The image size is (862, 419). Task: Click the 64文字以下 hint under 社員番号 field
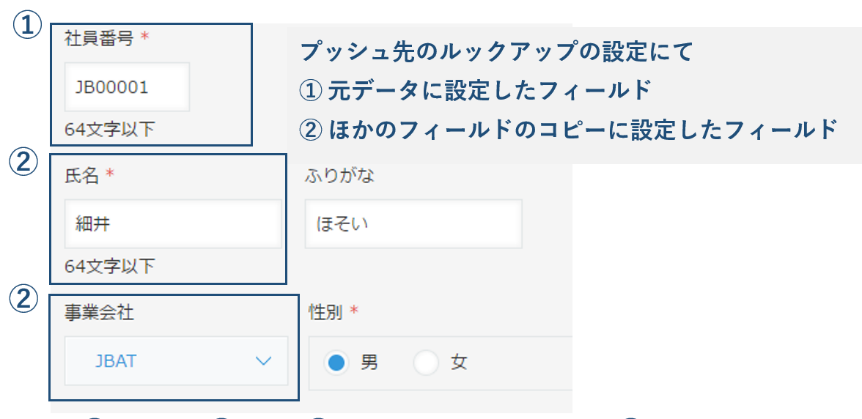point(109,130)
